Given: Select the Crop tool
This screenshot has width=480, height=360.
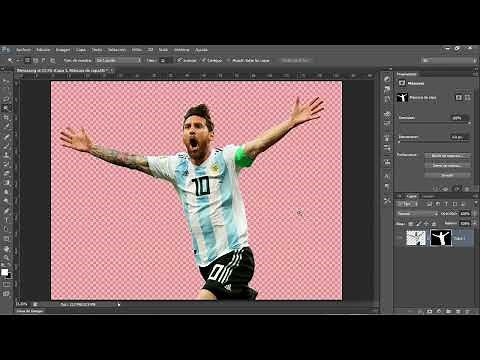Looking at the screenshot, I should [x=6, y=117].
